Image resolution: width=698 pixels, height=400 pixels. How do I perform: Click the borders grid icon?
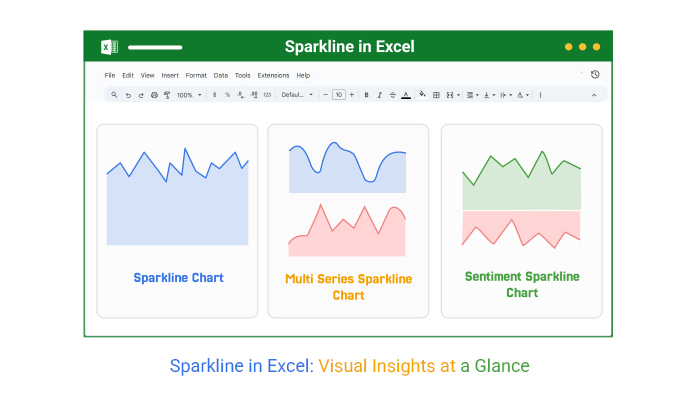coord(436,95)
